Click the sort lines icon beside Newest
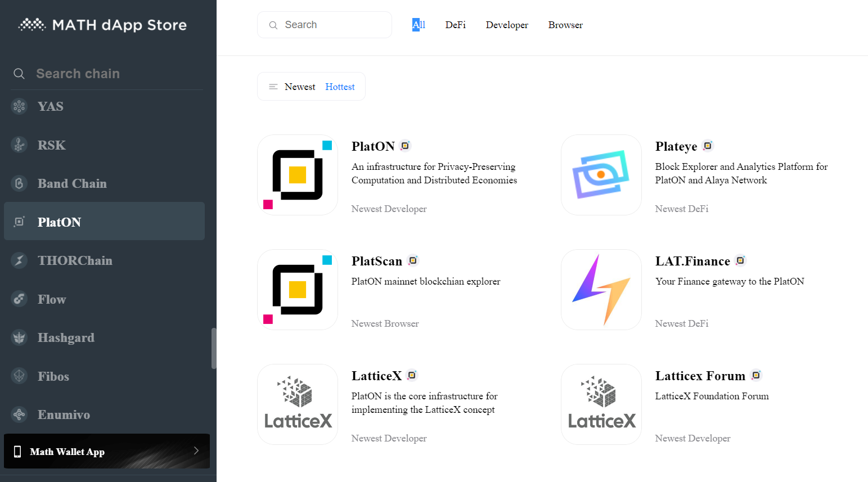 tap(273, 87)
